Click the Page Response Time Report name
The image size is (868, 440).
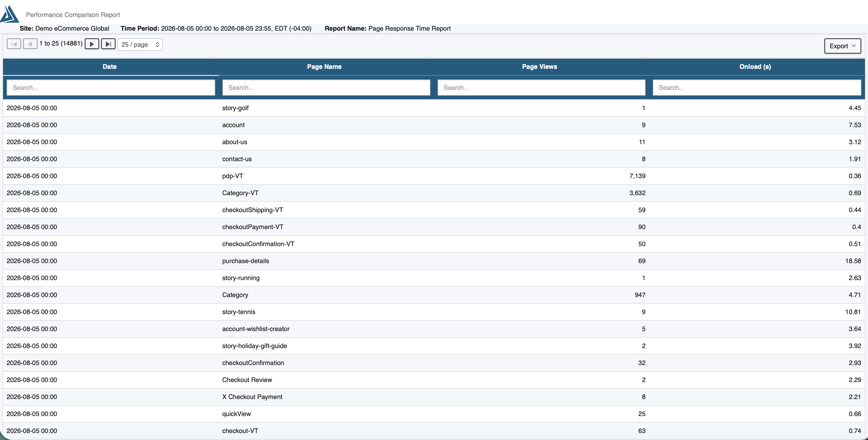coord(409,28)
